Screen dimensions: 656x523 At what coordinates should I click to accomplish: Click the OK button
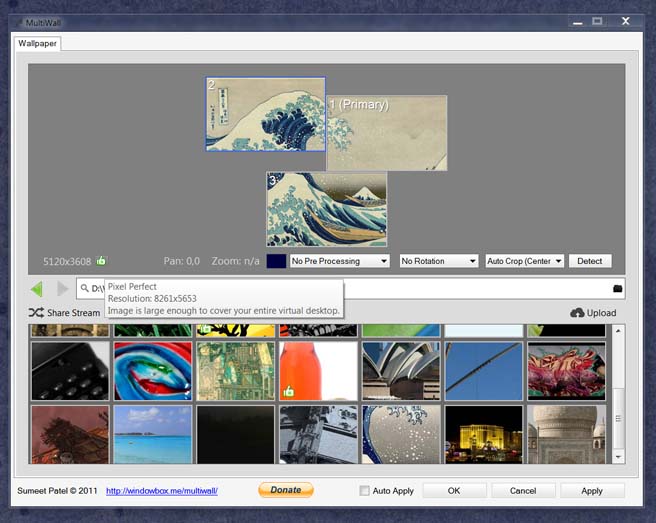pyautogui.click(x=454, y=490)
